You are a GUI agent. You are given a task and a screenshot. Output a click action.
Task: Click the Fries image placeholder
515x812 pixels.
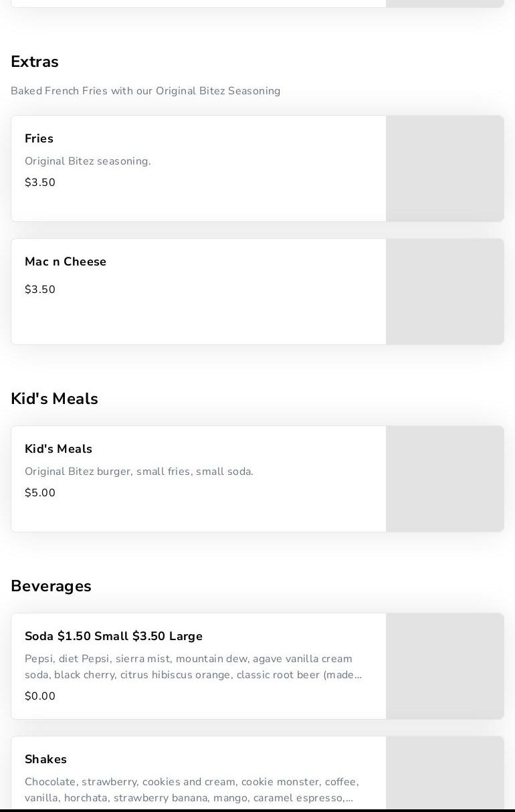click(x=445, y=169)
